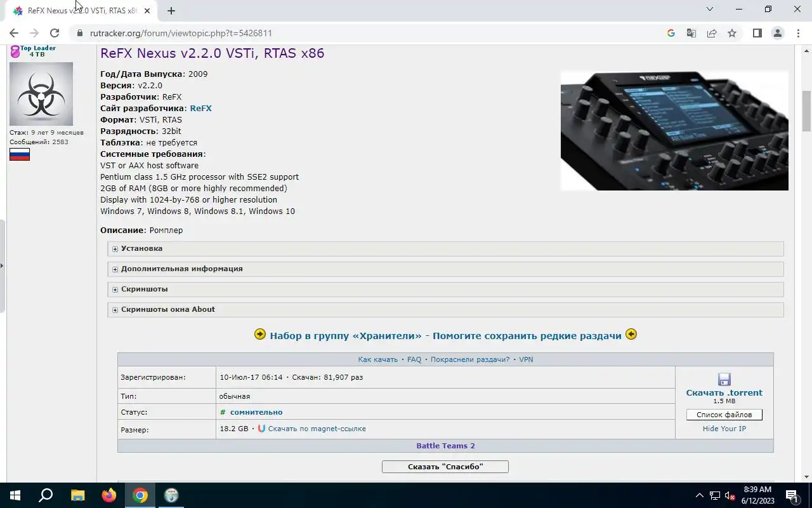Open the network tray icon
Screen dimensions: 812x508
pyautogui.click(x=715, y=495)
